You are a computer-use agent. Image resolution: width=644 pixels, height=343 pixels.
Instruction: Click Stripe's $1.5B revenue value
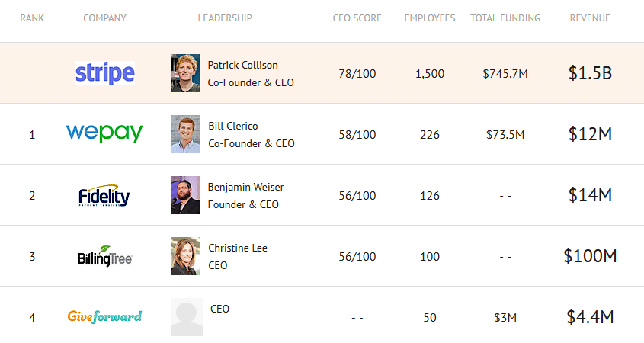click(590, 73)
